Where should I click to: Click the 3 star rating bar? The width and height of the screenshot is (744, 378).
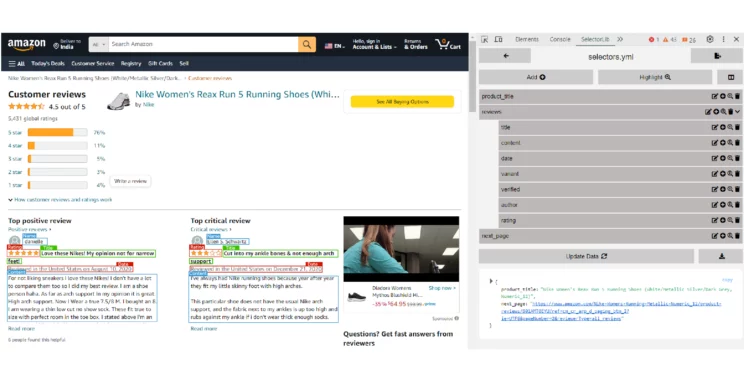[x=57, y=159]
